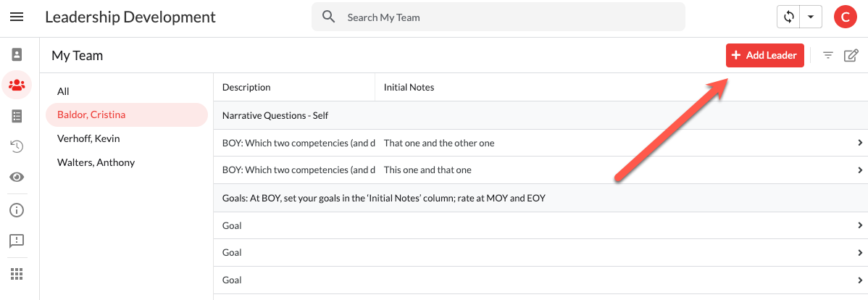Click the edit pencil icon

851,55
